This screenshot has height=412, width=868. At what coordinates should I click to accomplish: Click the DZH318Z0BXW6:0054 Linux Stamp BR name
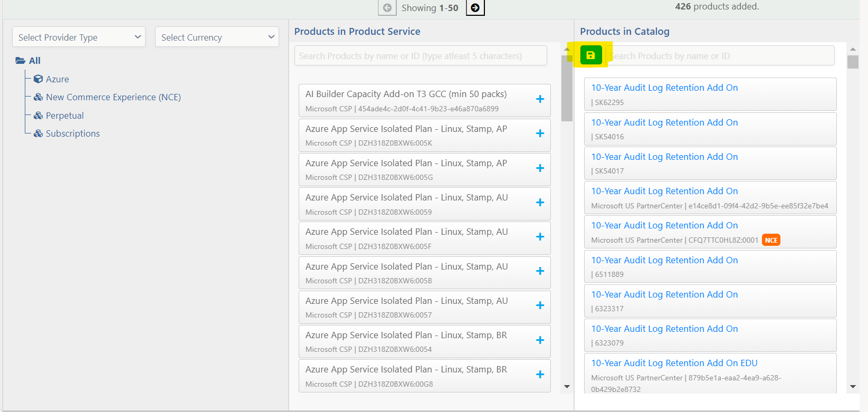tap(406, 335)
